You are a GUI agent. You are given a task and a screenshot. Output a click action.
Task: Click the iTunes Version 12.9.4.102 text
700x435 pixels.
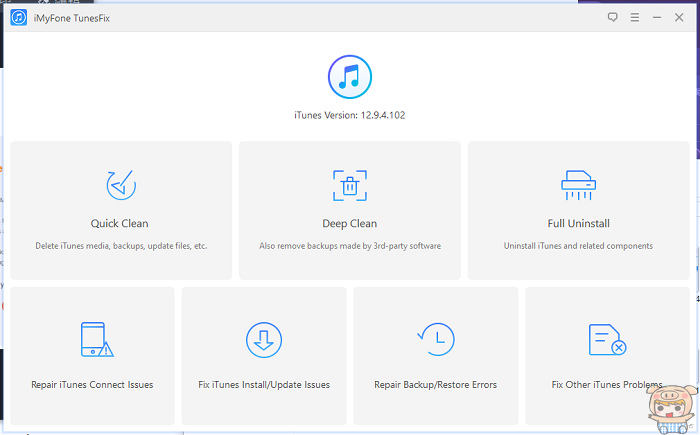350,115
